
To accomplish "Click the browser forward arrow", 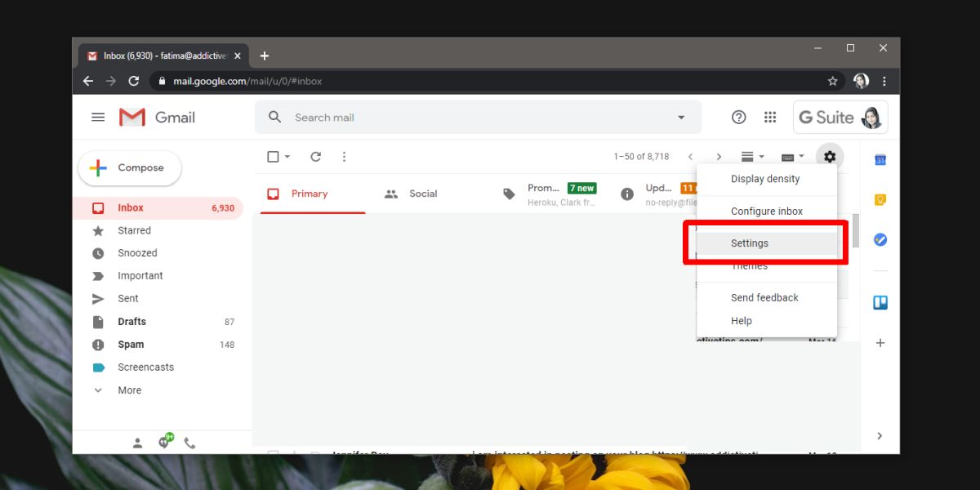I will [111, 81].
